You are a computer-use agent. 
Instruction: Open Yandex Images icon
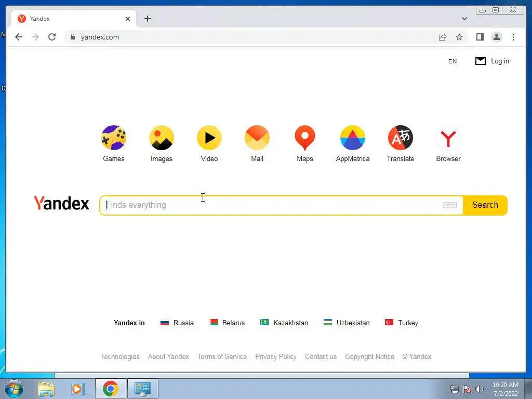(162, 138)
